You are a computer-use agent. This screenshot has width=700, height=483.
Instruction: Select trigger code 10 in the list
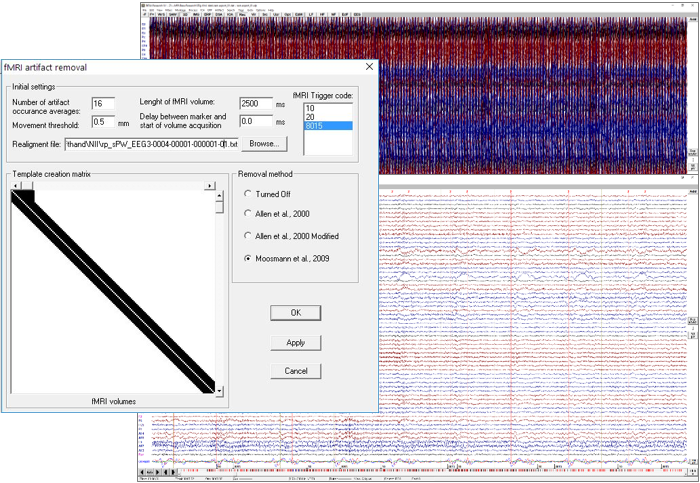point(328,108)
